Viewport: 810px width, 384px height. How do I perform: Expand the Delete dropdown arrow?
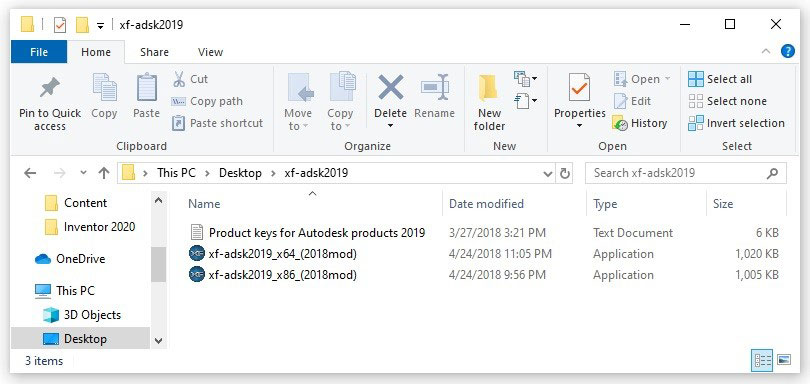[x=391, y=127]
